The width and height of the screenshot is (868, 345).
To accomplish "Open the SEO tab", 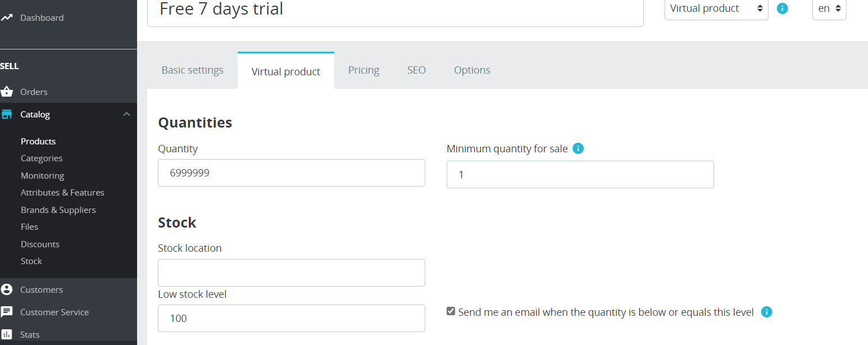I will [416, 70].
